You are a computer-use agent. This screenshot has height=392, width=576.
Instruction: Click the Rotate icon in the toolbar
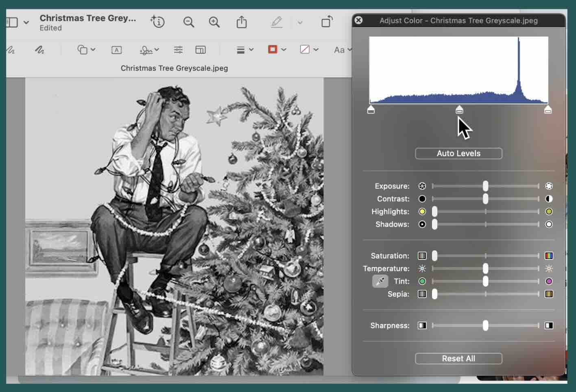[x=327, y=22]
